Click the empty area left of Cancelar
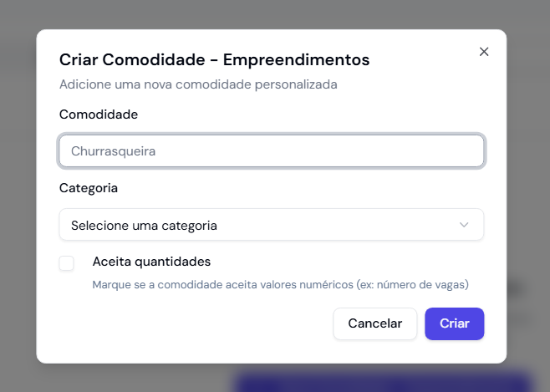 (x=192, y=323)
